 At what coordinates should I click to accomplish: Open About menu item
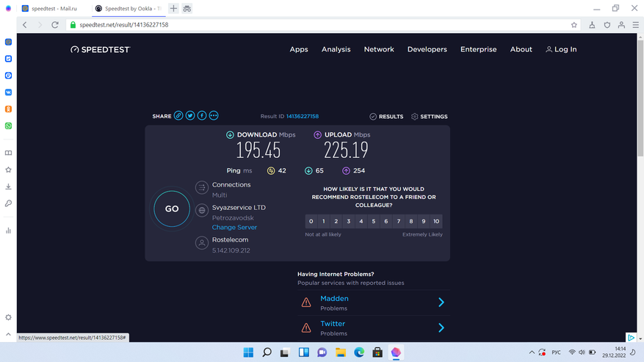521,49
